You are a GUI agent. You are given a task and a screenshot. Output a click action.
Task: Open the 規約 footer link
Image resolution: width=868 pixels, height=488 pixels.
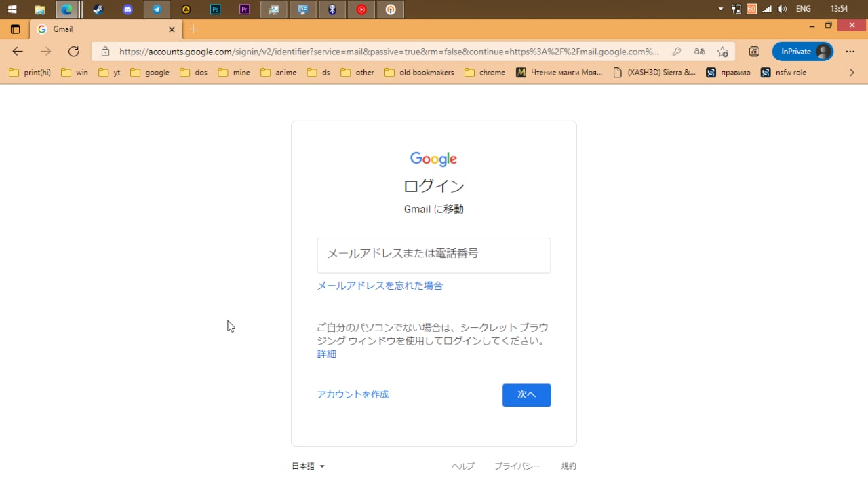tap(568, 466)
